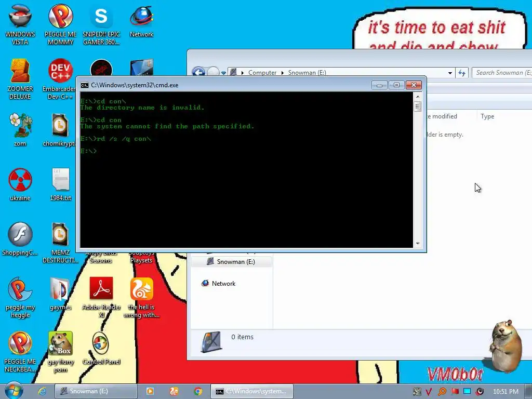
Task: Sort by the Type column header
Action: [487, 116]
